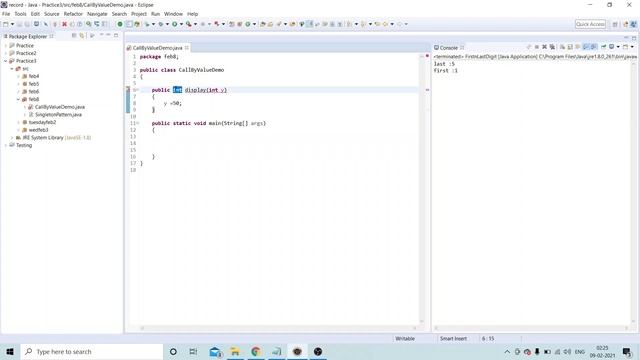640x360 pixels.
Task: Click the green Run launch icon
Action: [x=174, y=24]
